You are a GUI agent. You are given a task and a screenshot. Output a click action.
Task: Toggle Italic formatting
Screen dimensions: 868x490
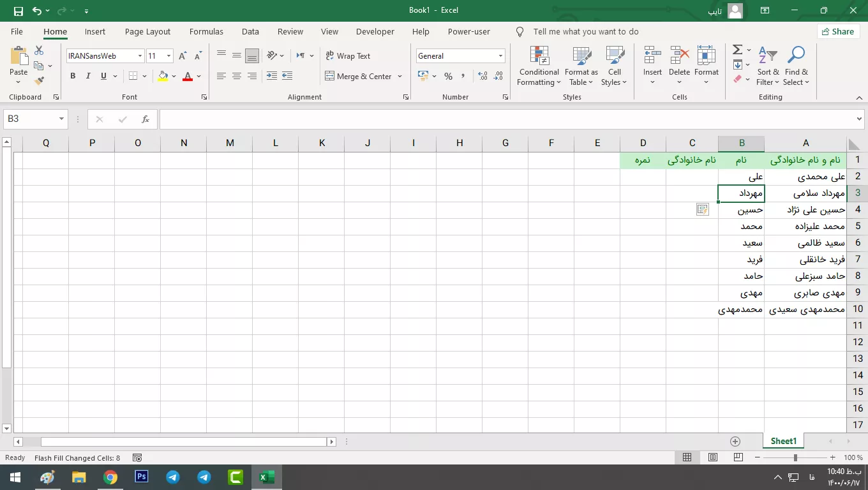tap(88, 76)
